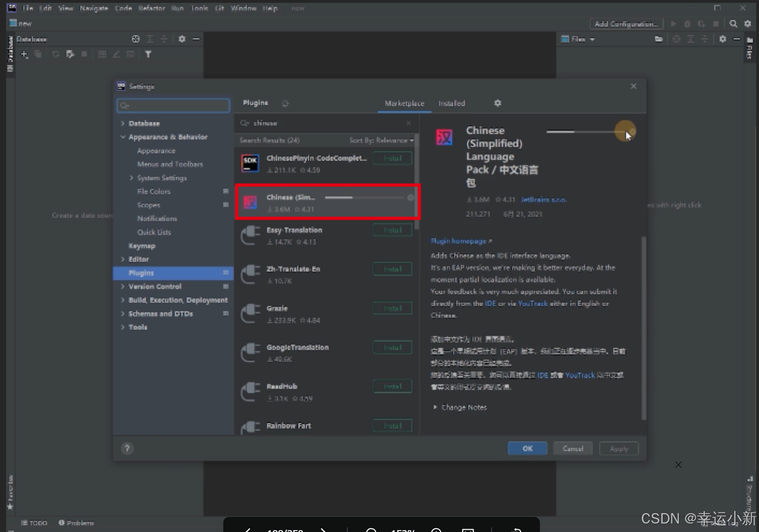Expand Schemas and DTDs category
Viewport: 759px width, 532px height.
pos(122,314)
